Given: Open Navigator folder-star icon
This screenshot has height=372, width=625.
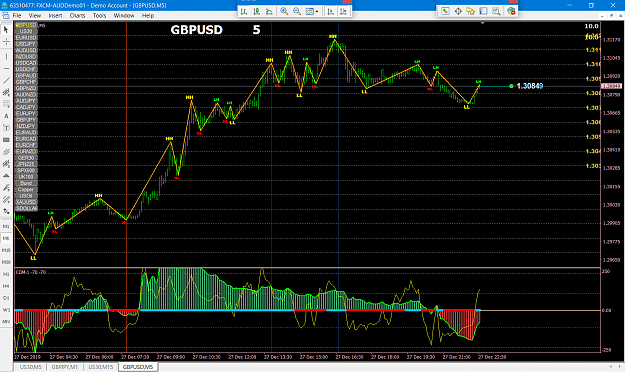Looking at the screenshot, I should [471, 11].
